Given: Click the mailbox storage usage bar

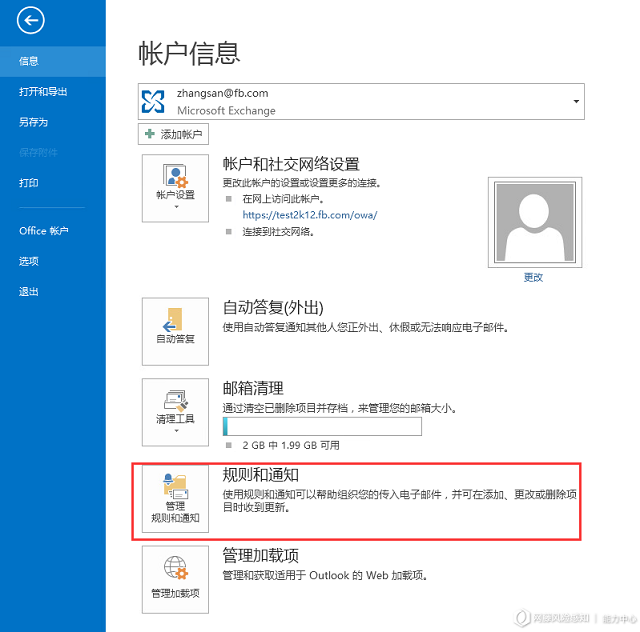Looking at the screenshot, I should point(322,427).
